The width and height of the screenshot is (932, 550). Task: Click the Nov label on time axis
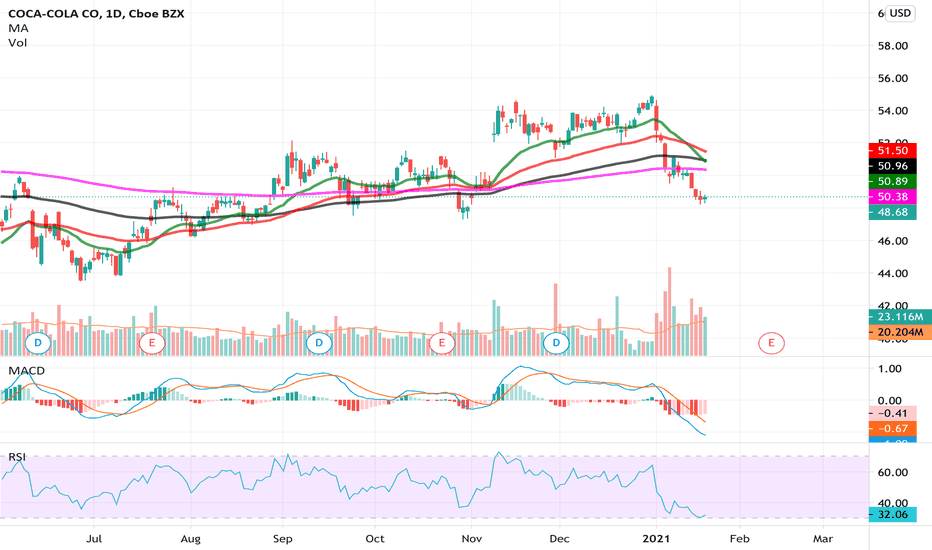click(471, 539)
